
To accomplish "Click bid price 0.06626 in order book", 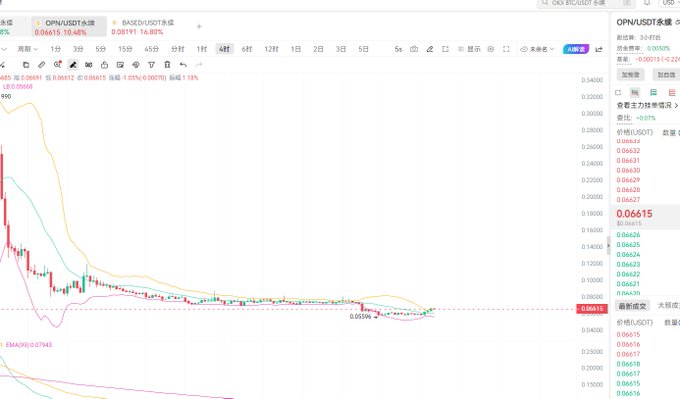I will coord(628,235).
